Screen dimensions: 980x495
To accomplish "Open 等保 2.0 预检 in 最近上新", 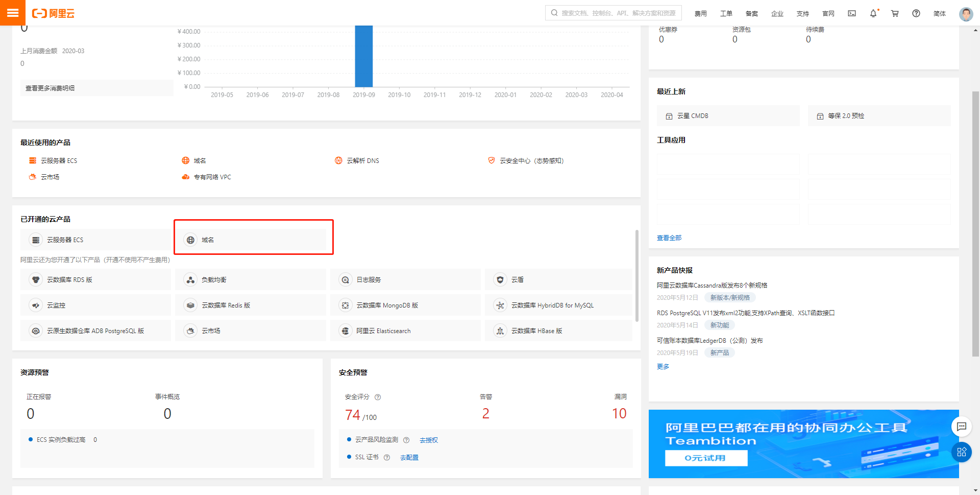I will click(x=879, y=116).
